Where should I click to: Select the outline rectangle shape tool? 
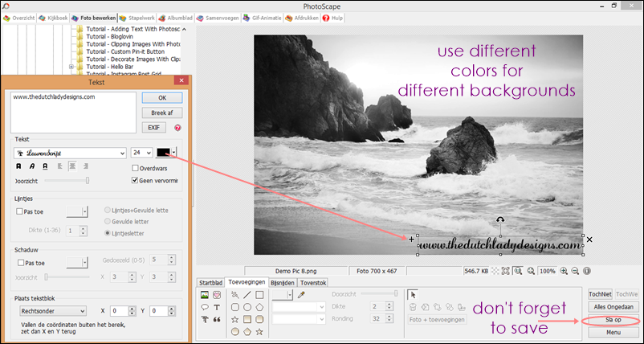click(259, 295)
